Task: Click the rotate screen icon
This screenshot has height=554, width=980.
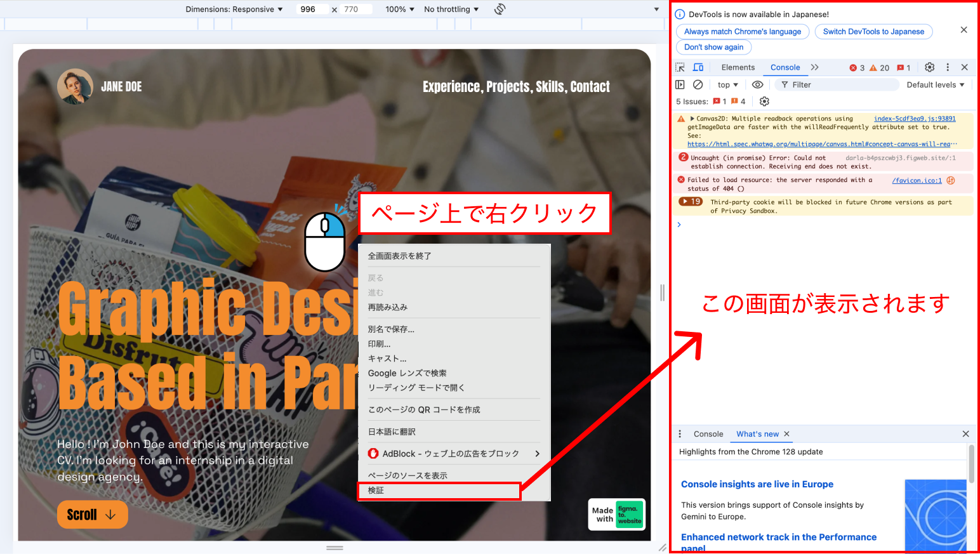Action: point(500,9)
